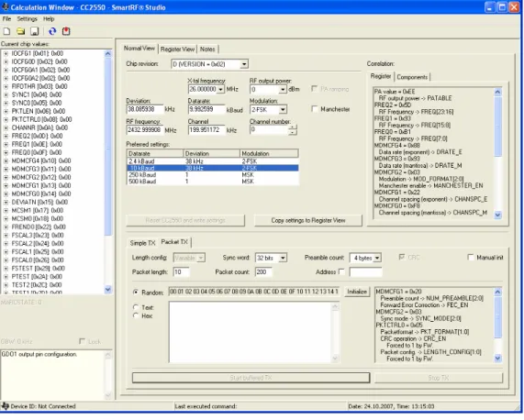The image size is (524, 420).
Task: Click the Stop TX button
Action: tap(439, 378)
